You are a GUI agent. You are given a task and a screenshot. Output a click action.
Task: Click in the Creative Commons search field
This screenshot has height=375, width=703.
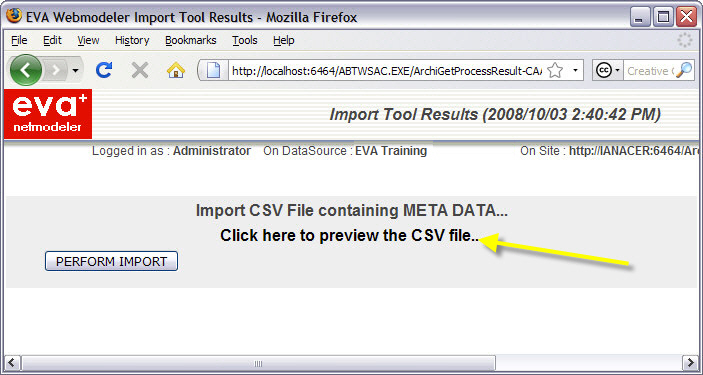[649, 71]
